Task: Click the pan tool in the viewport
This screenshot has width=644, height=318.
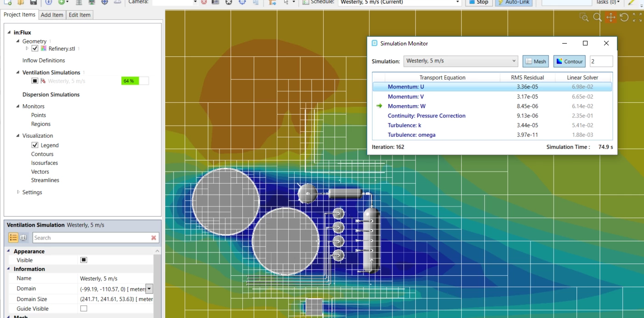Action: [610, 17]
